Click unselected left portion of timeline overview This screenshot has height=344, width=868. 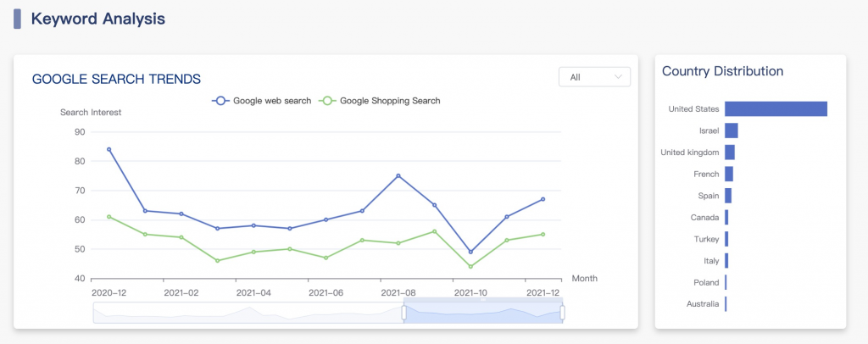click(246, 313)
